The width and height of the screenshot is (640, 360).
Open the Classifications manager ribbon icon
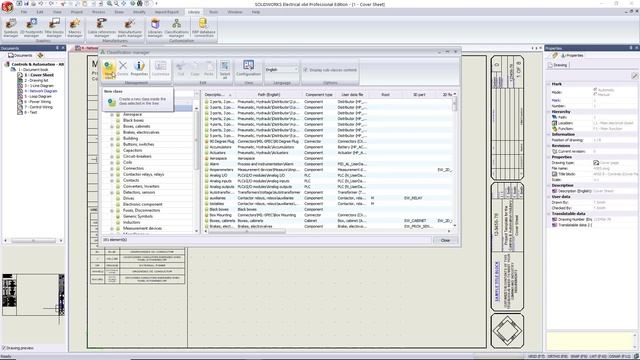(176, 28)
